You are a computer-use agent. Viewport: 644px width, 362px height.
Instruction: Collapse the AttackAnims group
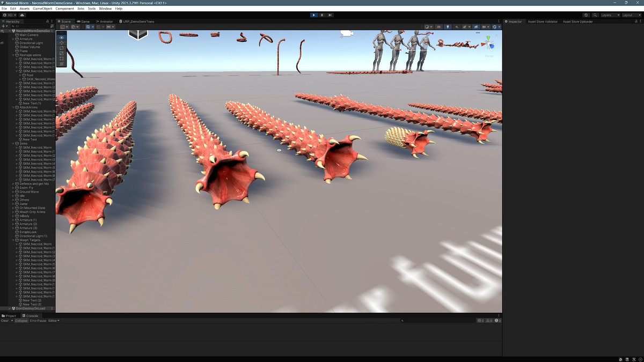tap(13, 107)
